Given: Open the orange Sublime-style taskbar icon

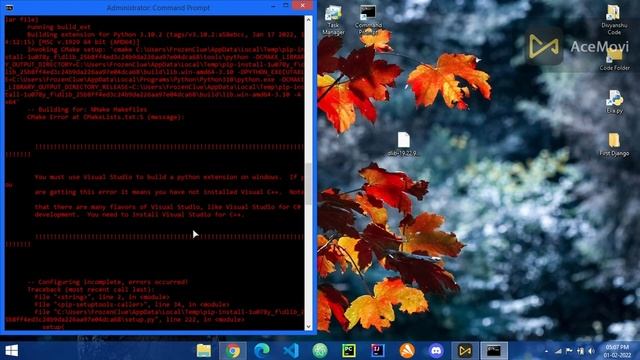Looking at the screenshot, I should coord(407,351).
